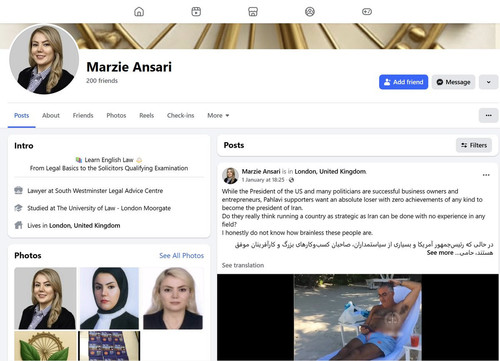Open the About tab
Viewport: 500px width, 361px height.
[51, 115]
